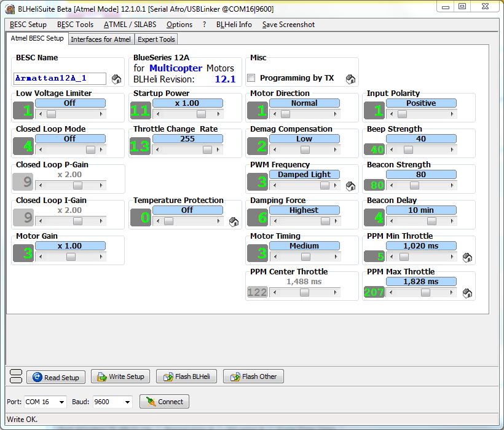The width and height of the screenshot is (504, 430).
Task: Open the BESC Setup menu
Action: 28,25
